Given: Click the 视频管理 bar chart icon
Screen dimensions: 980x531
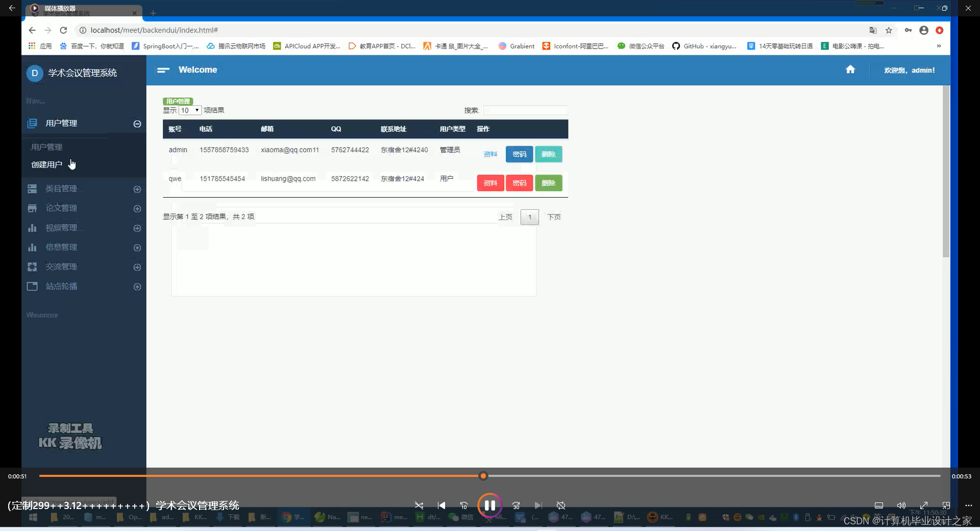Looking at the screenshot, I should [32, 228].
